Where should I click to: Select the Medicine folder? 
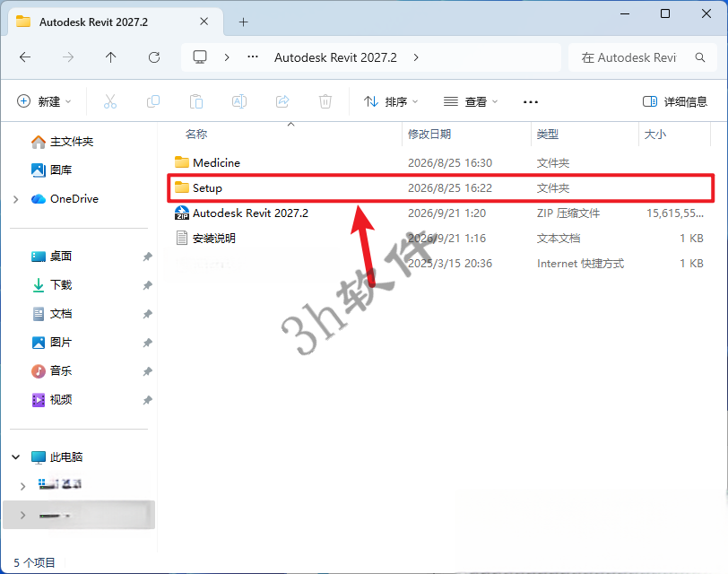tap(440, 162)
